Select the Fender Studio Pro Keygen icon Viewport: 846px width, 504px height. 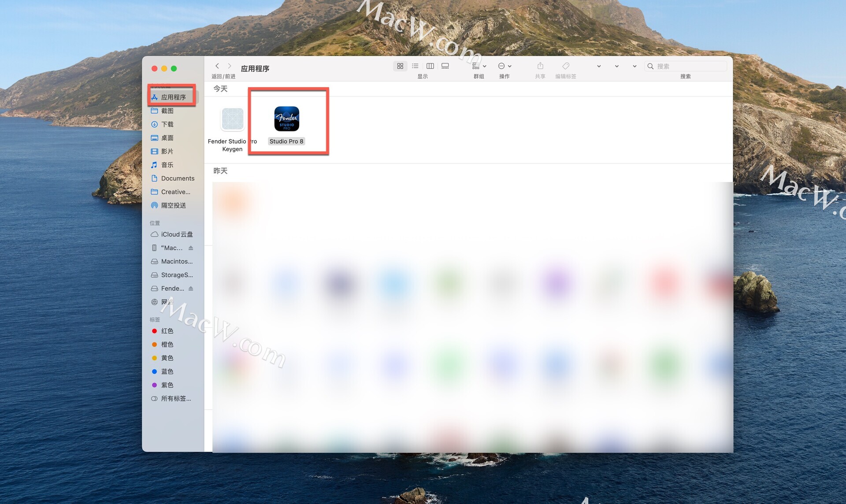pos(232,119)
